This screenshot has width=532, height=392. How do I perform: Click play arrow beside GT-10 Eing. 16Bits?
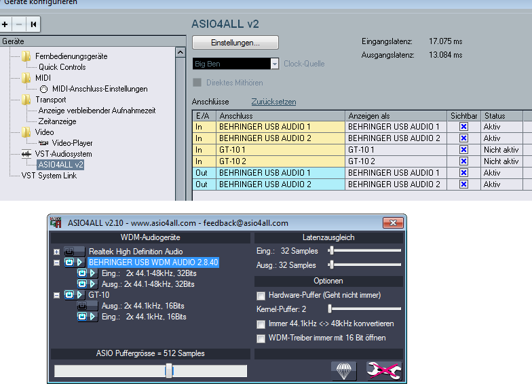point(92,316)
